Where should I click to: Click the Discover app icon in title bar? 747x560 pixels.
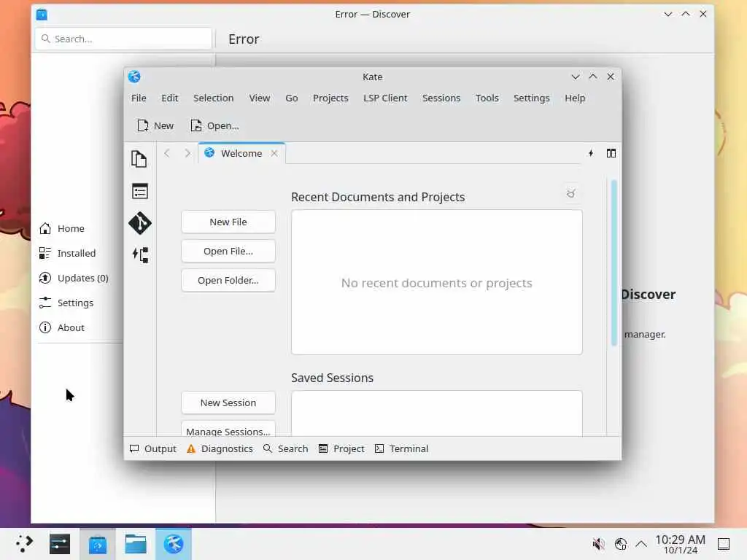pyautogui.click(x=42, y=15)
